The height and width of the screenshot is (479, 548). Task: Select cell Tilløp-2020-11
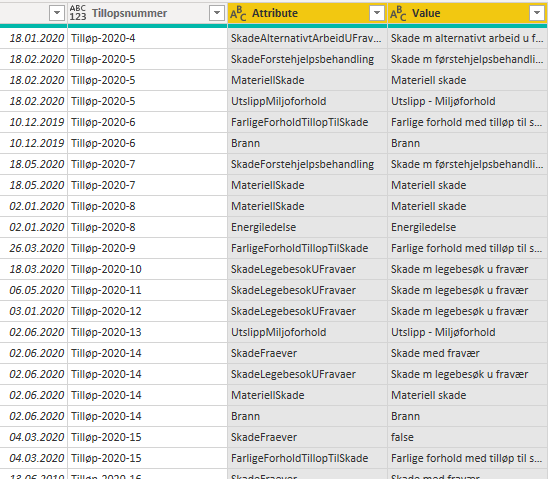(147, 290)
